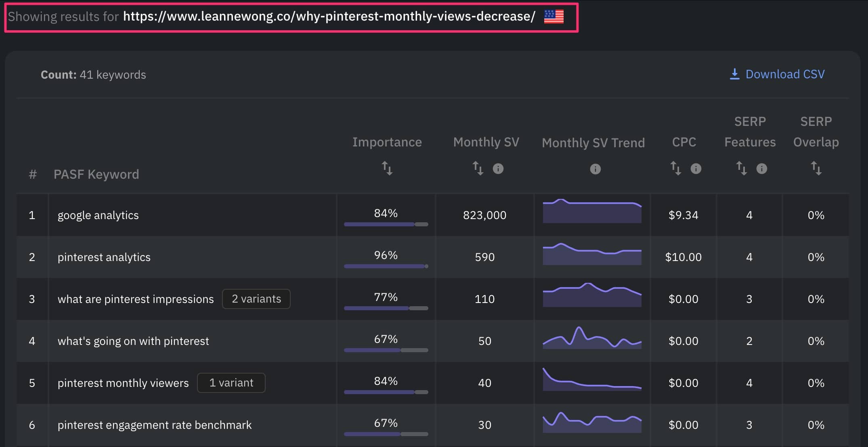Click the trend sparkline for pinterest engagement rate benchmark

pos(592,422)
